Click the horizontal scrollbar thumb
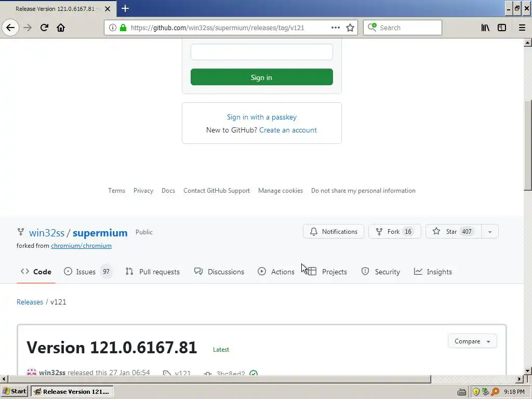This screenshot has height=399, width=532. pos(219,379)
